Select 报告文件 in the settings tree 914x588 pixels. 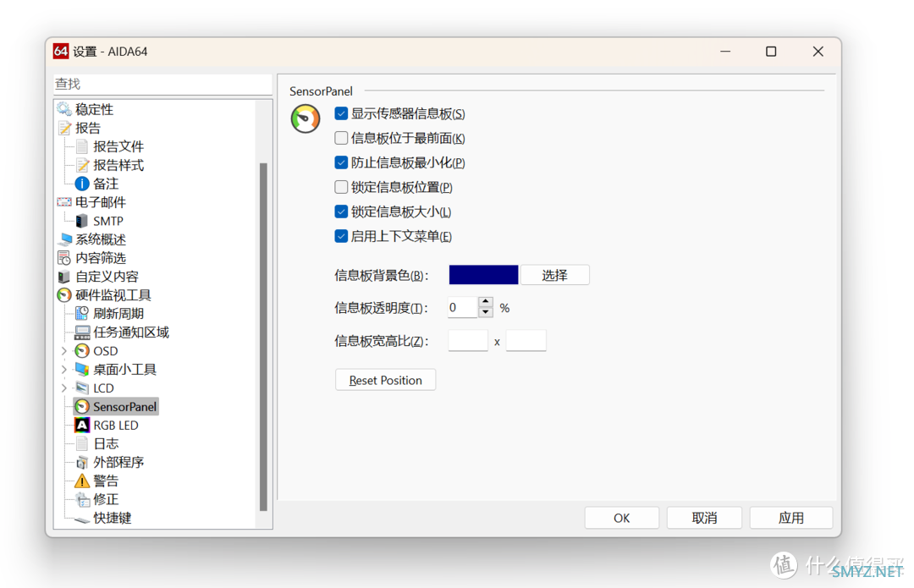118,146
